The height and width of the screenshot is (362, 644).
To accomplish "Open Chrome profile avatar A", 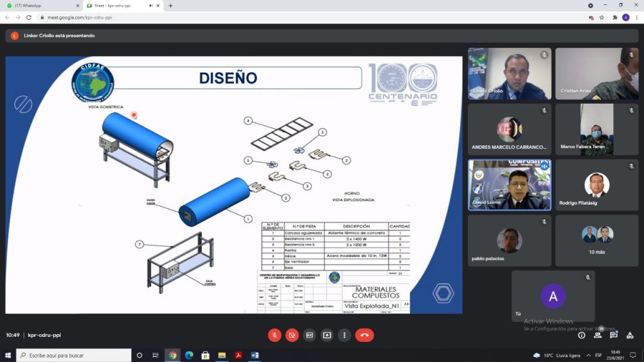I will coord(626,18).
